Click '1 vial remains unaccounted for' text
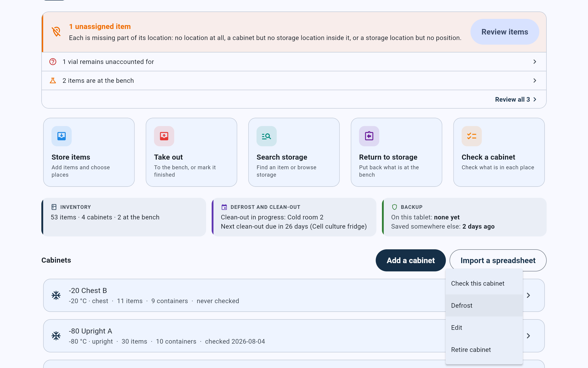The height and width of the screenshot is (368, 588). click(x=108, y=62)
